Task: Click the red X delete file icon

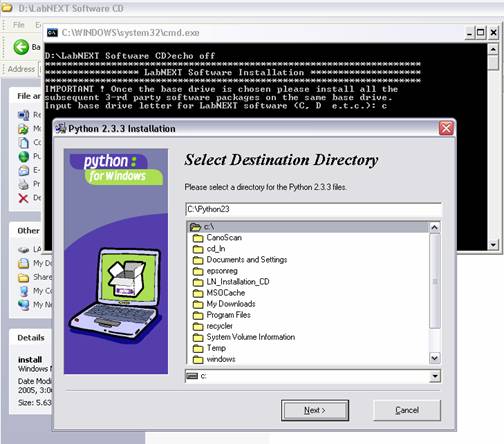Action: (x=23, y=198)
